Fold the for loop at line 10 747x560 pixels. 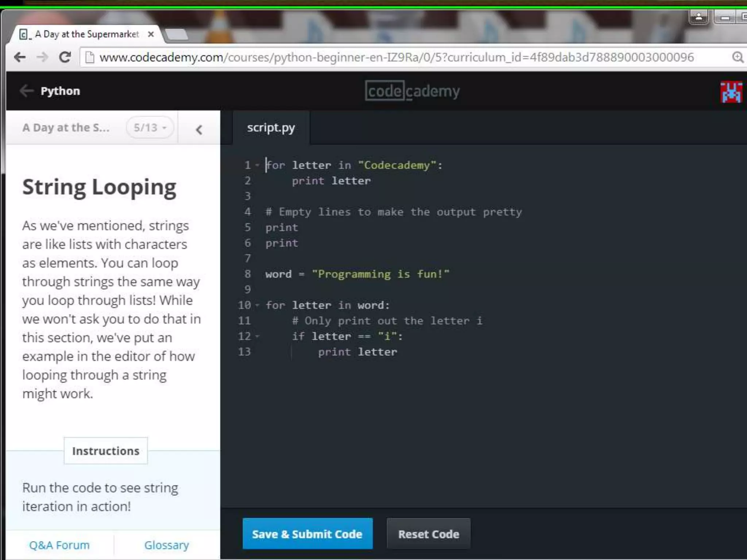coord(257,305)
